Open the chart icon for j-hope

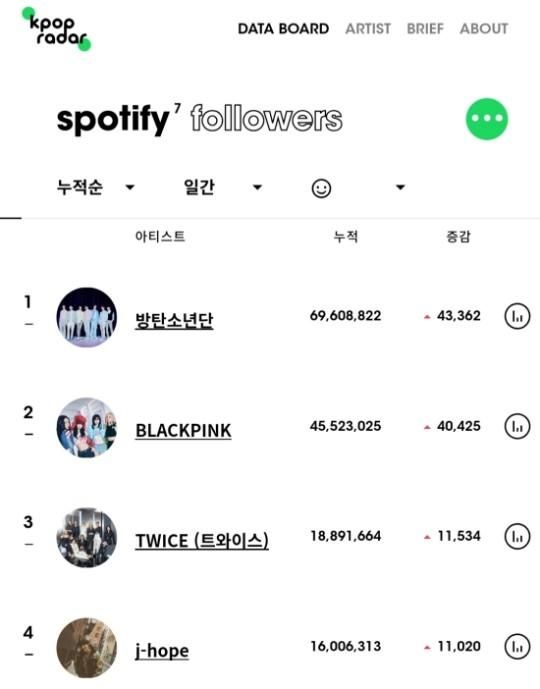(517, 646)
